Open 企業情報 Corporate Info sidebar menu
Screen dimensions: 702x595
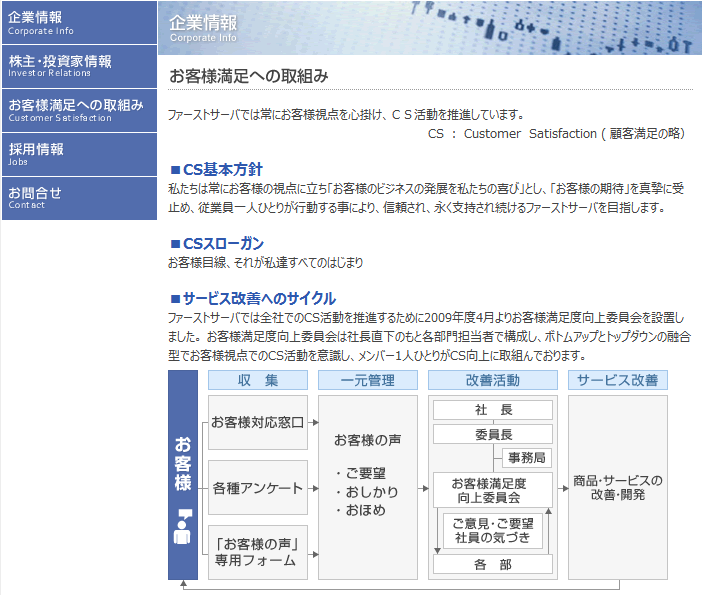78,22
